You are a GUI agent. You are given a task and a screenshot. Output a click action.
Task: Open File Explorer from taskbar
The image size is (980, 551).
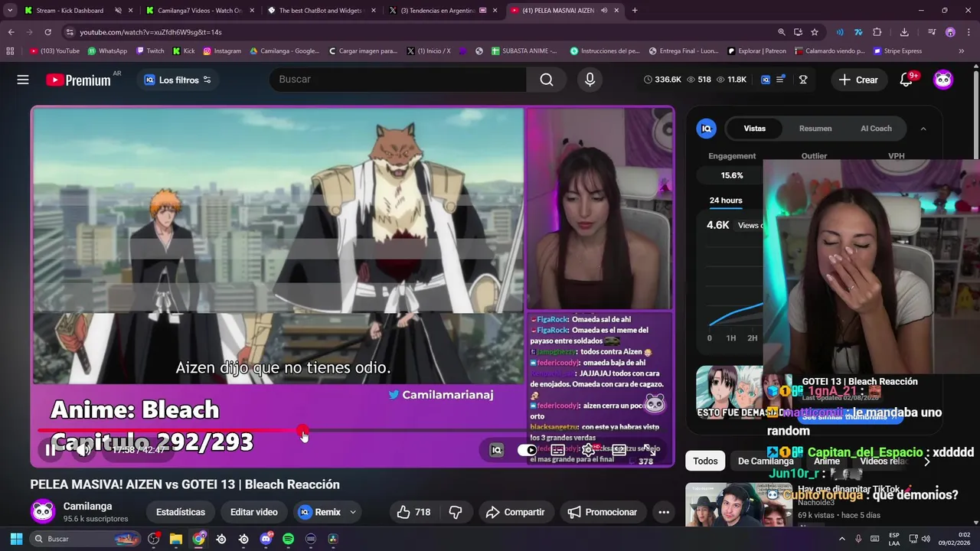point(176,539)
